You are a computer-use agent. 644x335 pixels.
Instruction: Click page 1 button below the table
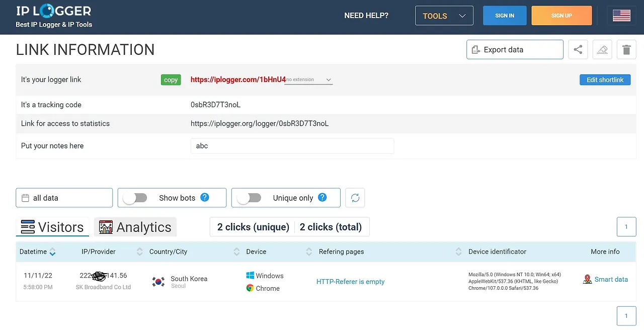[626, 316]
